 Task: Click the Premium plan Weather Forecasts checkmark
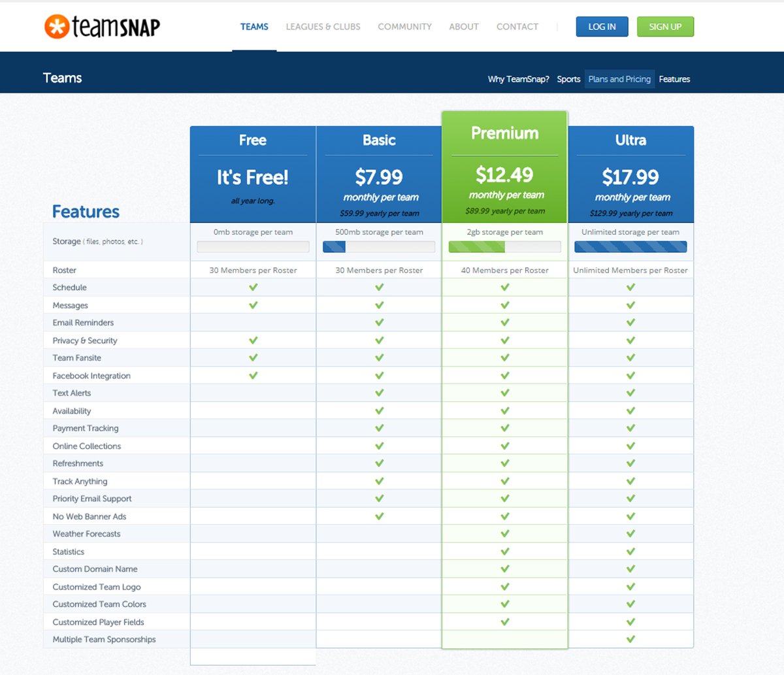tap(505, 534)
